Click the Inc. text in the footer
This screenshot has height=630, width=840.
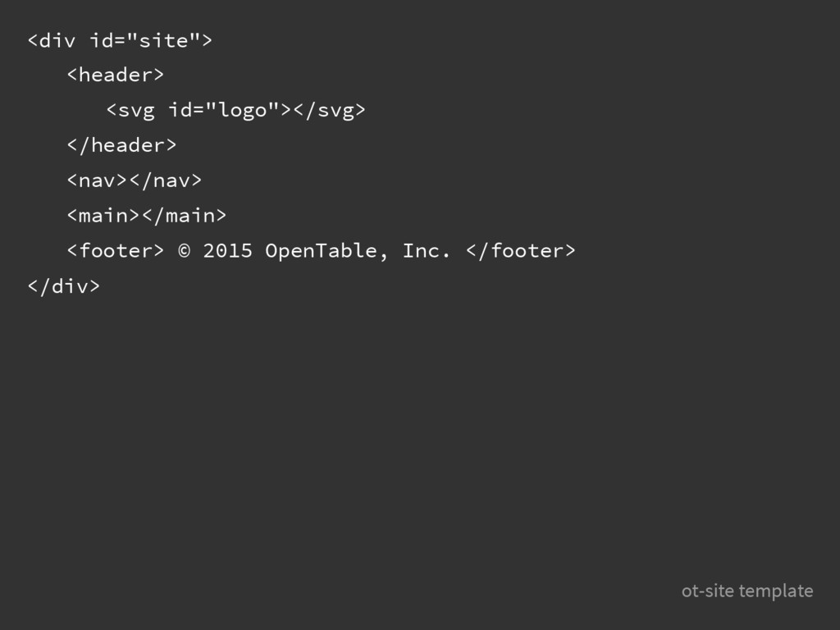click(426, 251)
